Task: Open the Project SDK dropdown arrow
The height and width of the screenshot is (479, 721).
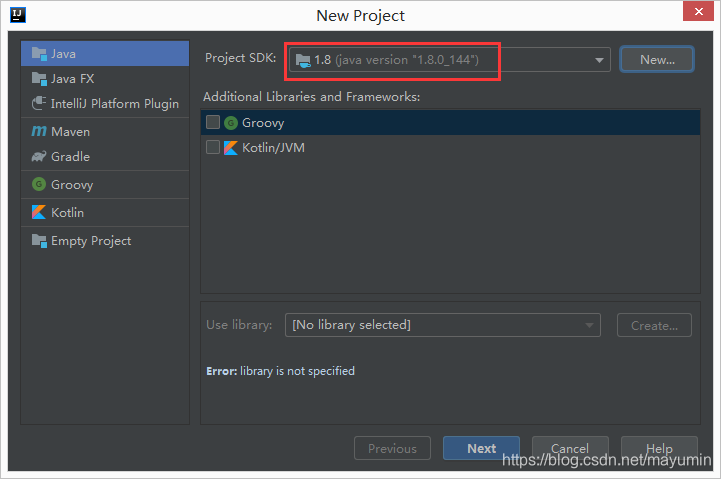Action: pyautogui.click(x=599, y=60)
